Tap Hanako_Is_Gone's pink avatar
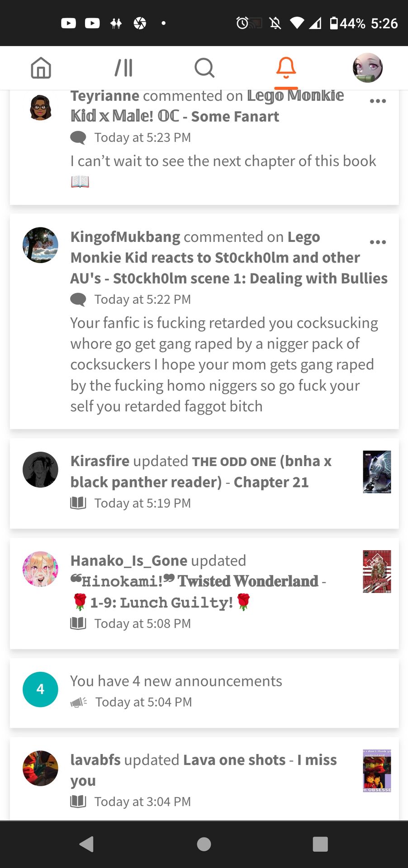The height and width of the screenshot is (868, 408). 40,569
